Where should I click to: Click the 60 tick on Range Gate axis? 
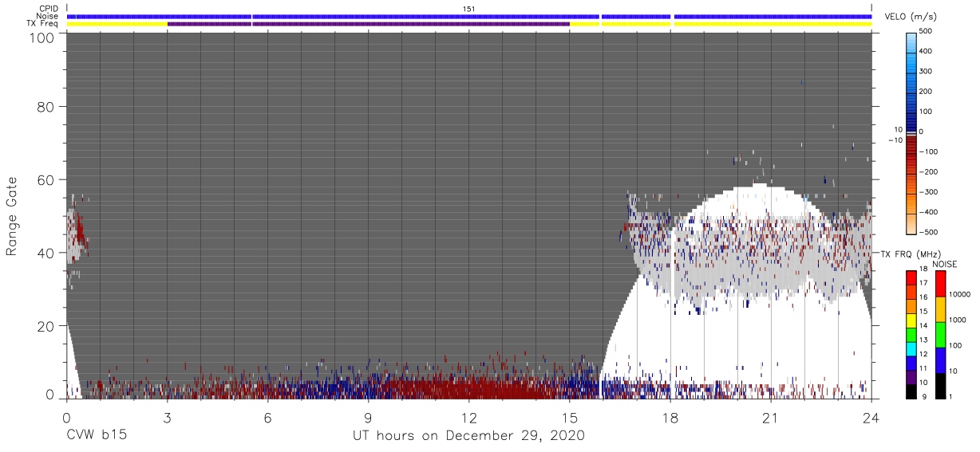pyautogui.click(x=46, y=179)
